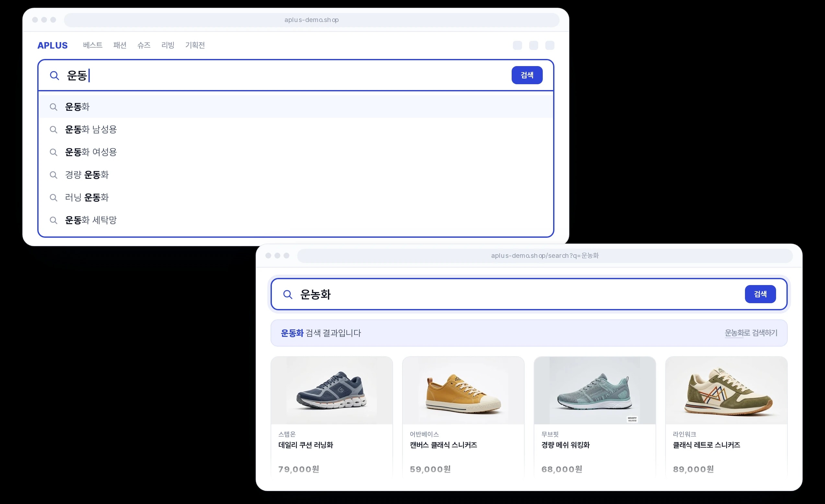
Task: Open the 패션 category menu
Action: coord(120,45)
